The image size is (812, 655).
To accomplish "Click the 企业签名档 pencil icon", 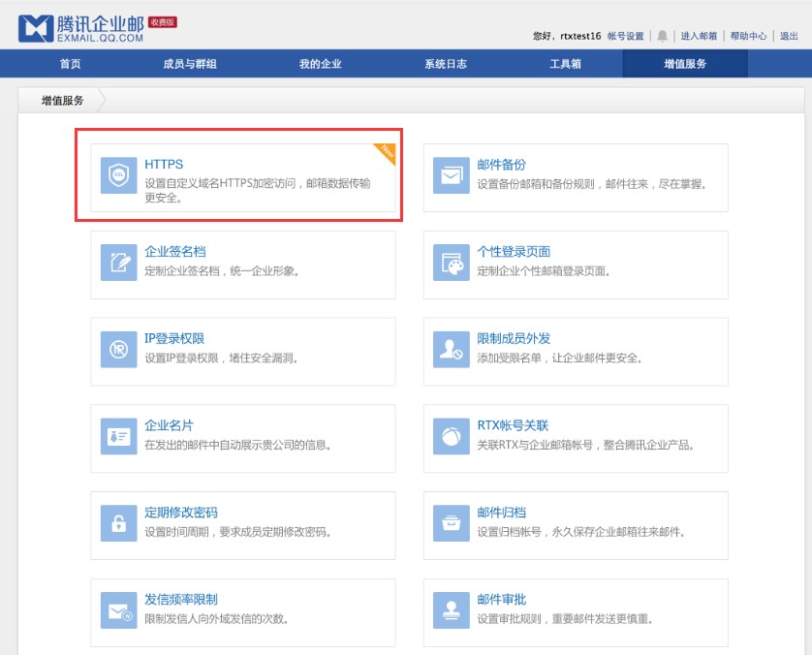I will 119,263.
